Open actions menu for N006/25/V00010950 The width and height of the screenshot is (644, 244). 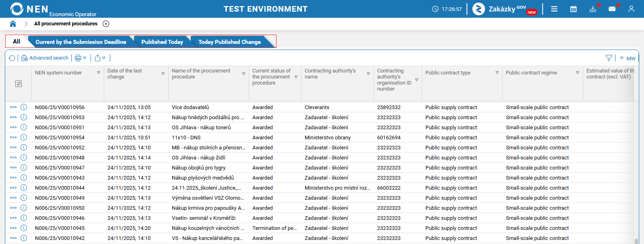tap(13, 208)
